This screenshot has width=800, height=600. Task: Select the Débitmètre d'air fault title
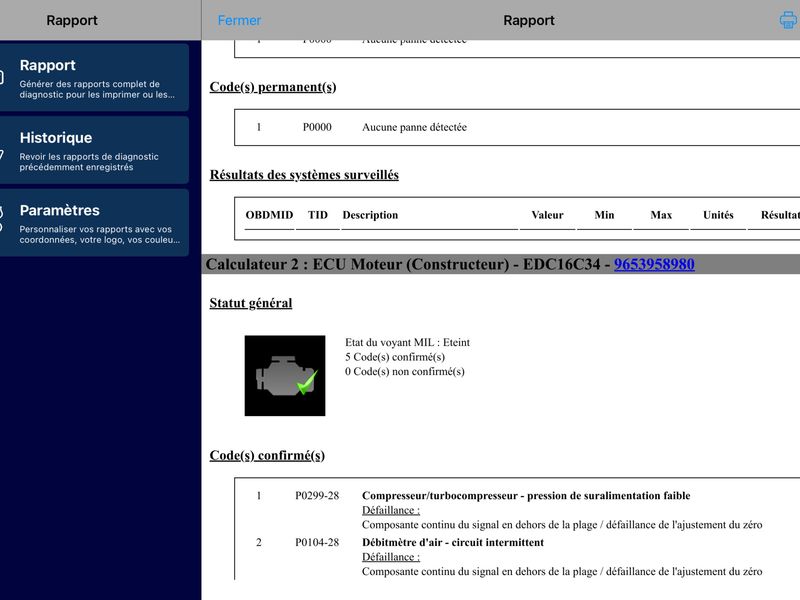click(453, 542)
